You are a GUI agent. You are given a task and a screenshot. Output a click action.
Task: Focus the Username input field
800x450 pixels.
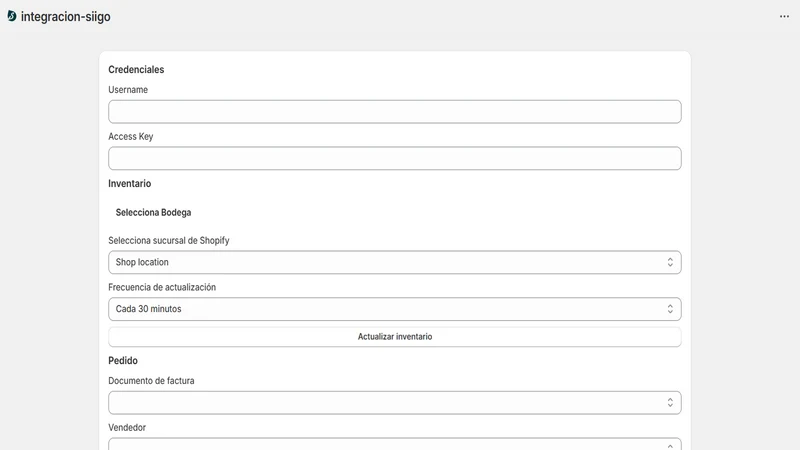(394, 112)
